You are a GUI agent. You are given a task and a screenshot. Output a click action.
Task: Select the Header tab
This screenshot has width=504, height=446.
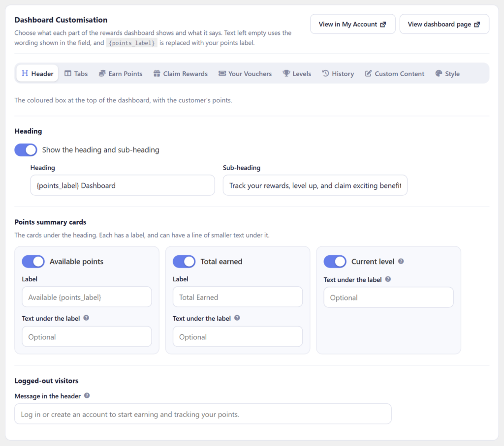point(37,74)
